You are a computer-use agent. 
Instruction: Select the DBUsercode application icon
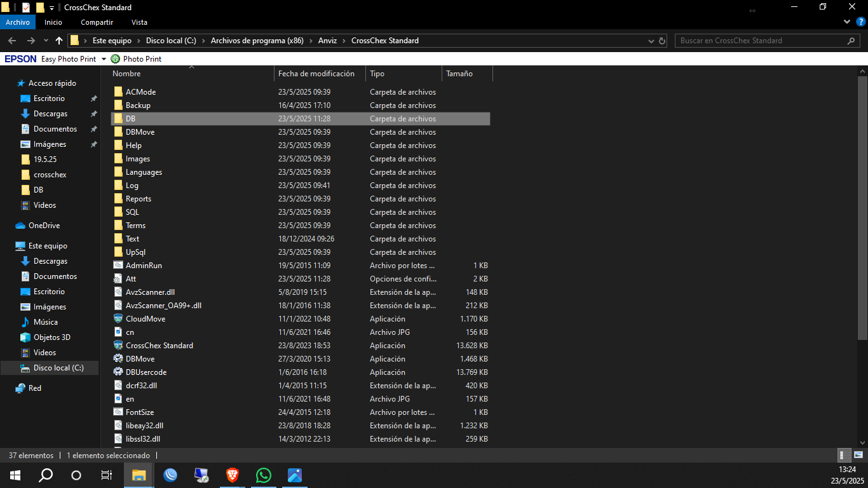[x=118, y=372]
